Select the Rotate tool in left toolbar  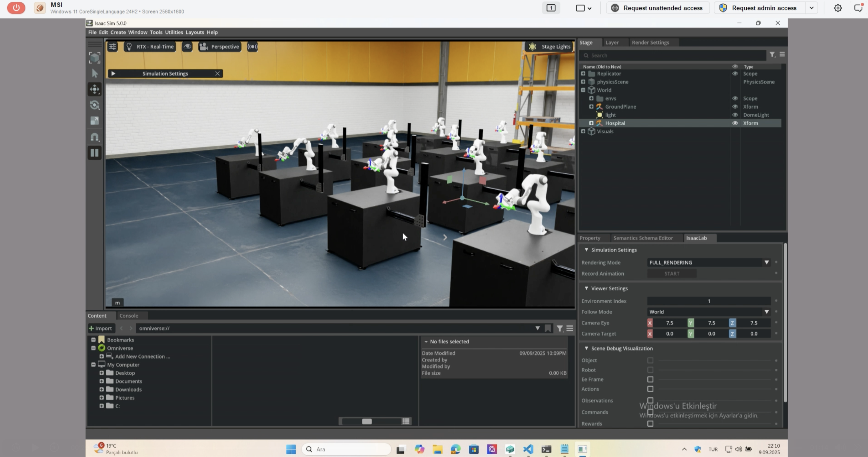(x=95, y=105)
